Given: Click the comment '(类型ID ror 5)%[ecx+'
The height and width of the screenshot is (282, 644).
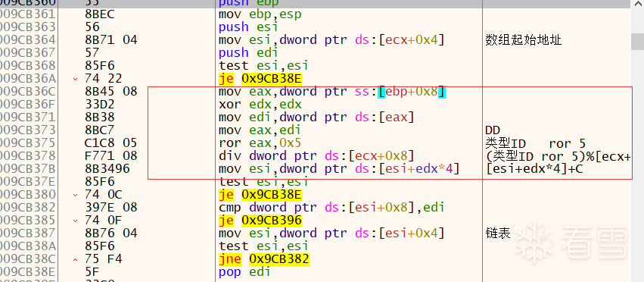Looking at the screenshot, I should tap(558, 156).
